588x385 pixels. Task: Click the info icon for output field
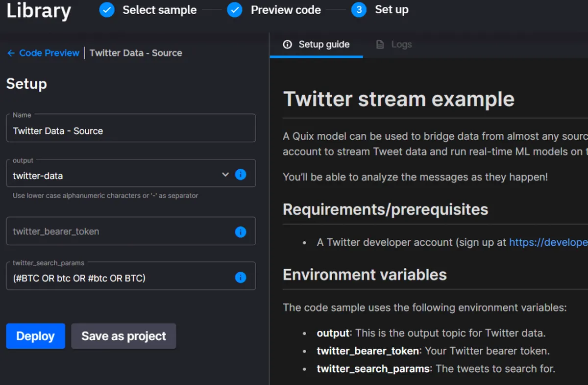click(241, 174)
